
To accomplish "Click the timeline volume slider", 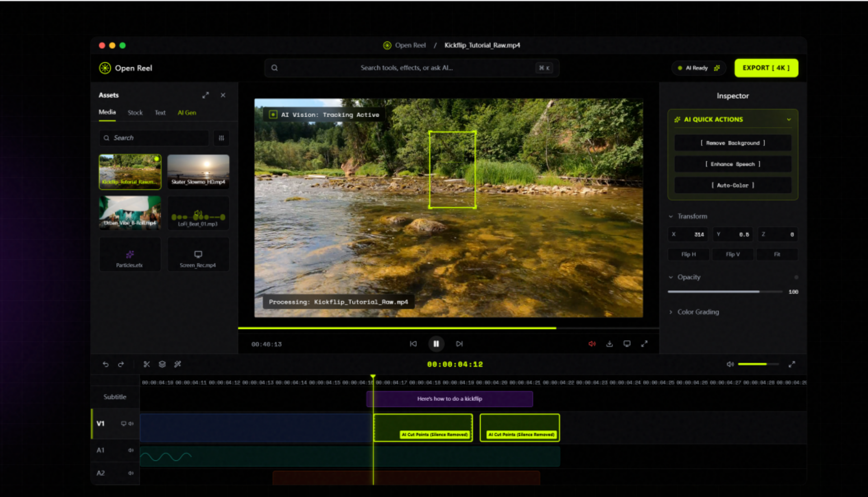I will (x=758, y=364).
